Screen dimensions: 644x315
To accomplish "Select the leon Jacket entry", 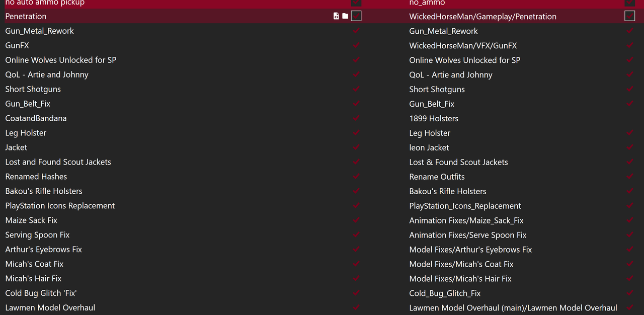I will [429, 147].
